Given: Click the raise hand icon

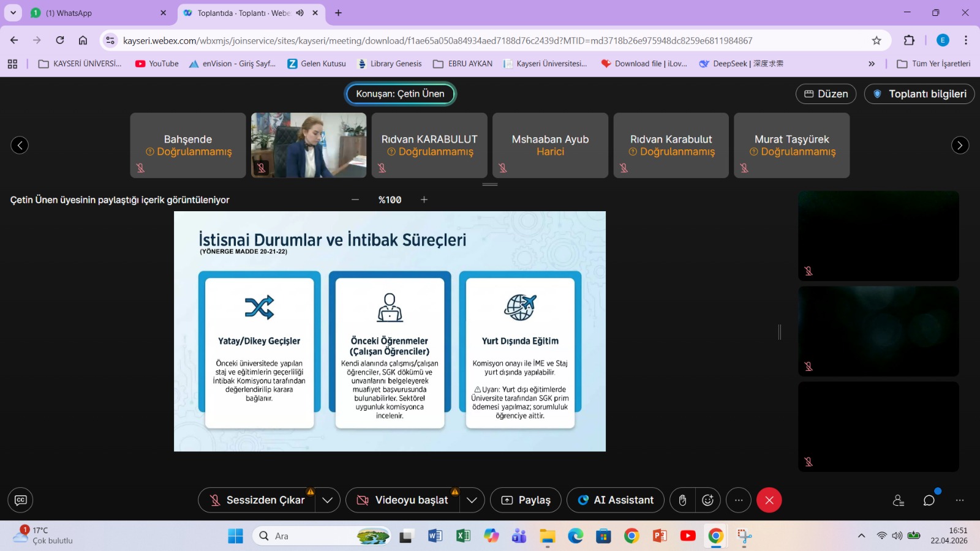Looking at the screenshot, I should coord(682,500).
